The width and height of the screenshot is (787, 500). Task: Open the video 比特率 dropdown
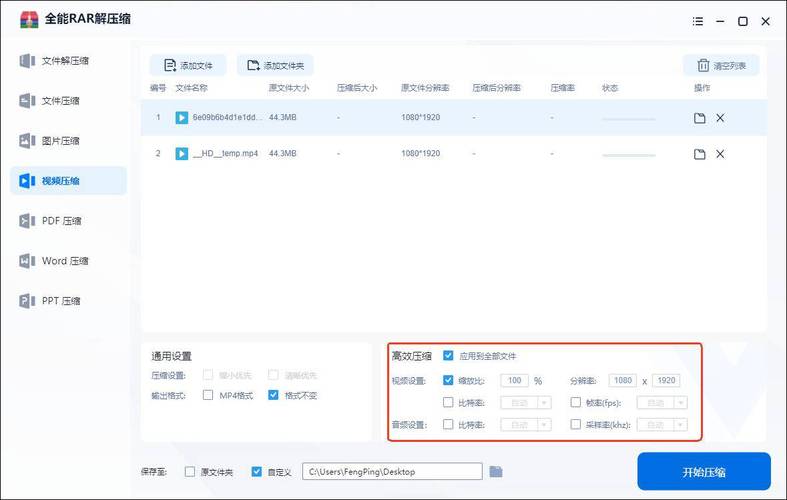point(526,403)
